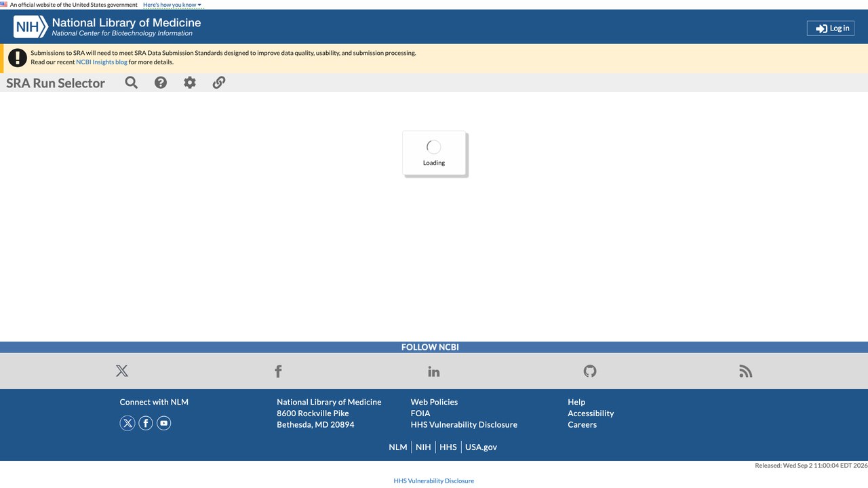The width and height of the screenshot is (868, 488).
Task: Open the USA.gov footer link
Action: coord(481,447)
